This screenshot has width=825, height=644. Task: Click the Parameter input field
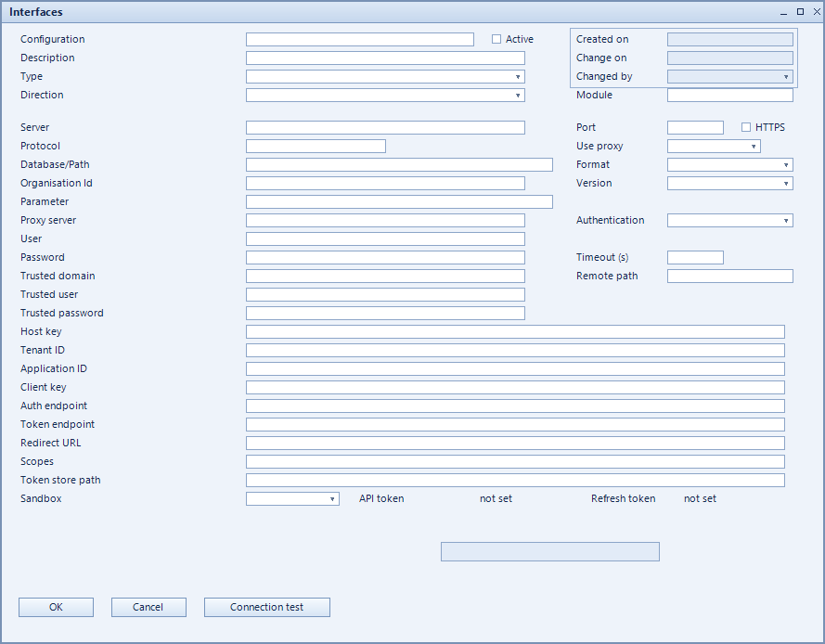[399, 201]
